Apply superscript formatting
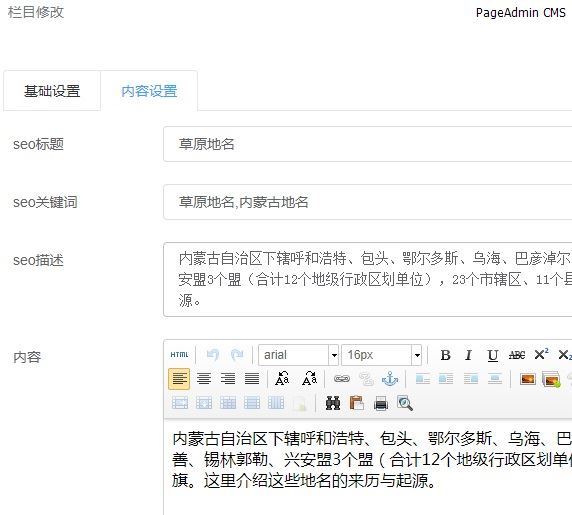 (541, 355)
